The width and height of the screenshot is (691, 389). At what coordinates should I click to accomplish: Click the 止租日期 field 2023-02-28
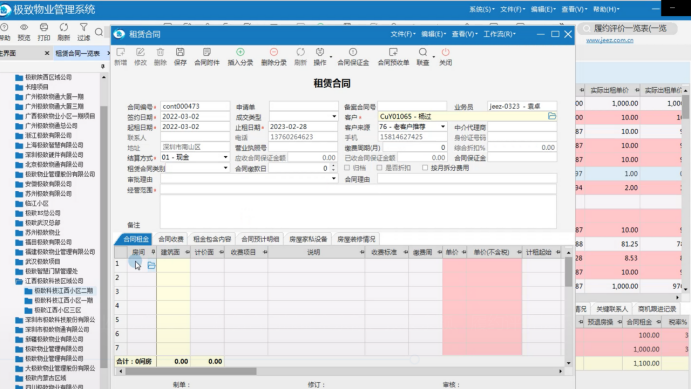click(303, 126)
